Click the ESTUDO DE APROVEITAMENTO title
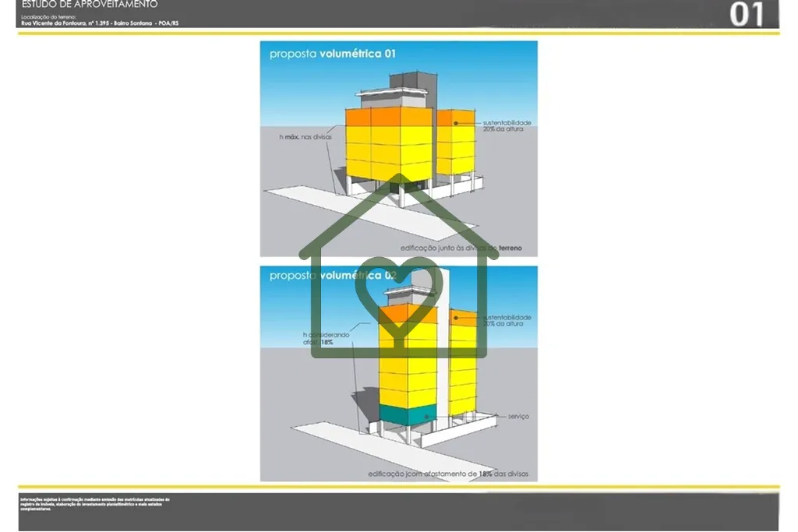This screenshot has height=532, width=798. pos(90,4)
